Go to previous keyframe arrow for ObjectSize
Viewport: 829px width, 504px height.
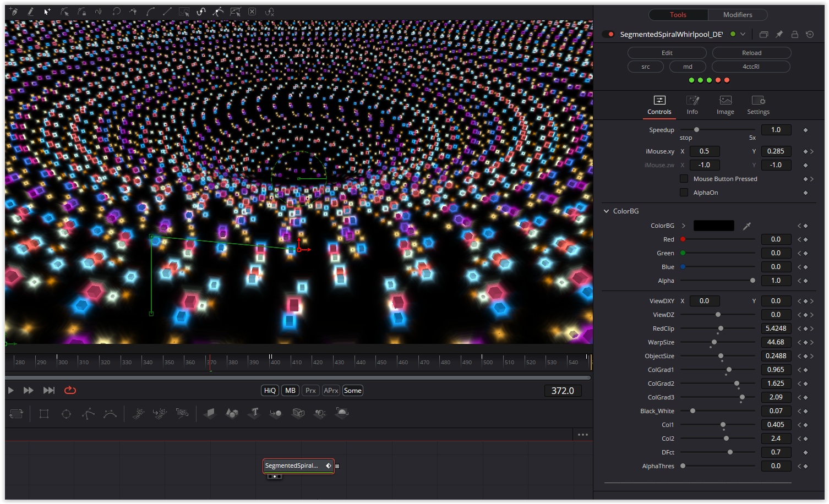(799, 356)
